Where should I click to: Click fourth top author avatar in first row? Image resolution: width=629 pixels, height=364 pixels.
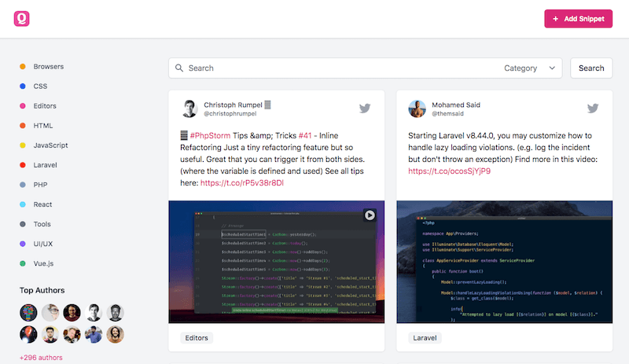point(94,313)
